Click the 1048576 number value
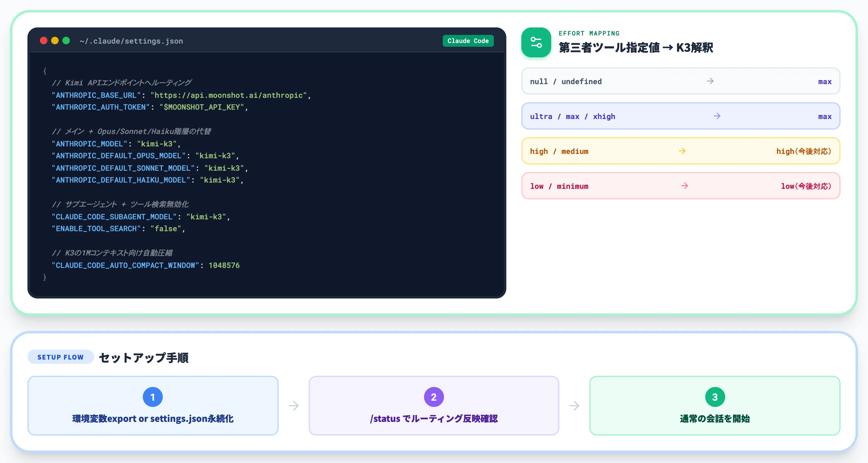The height and width of the screenshot is (463, 868). [224, 265]
